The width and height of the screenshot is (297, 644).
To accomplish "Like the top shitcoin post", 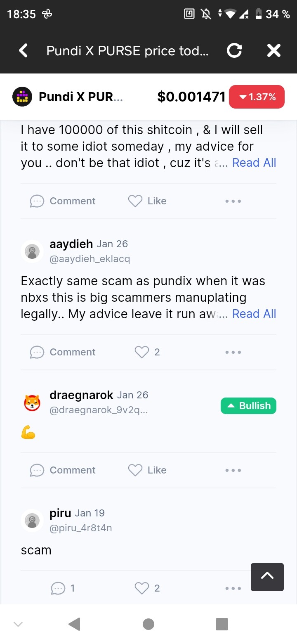I will pos(147,201).
